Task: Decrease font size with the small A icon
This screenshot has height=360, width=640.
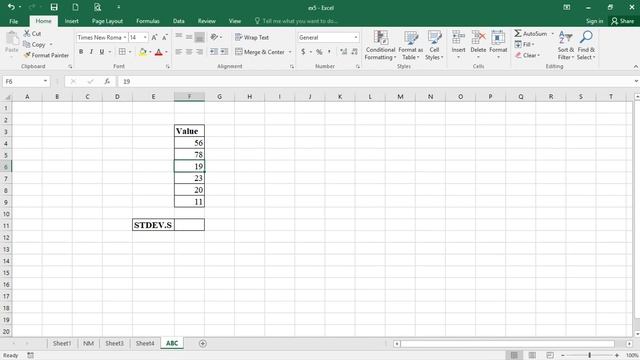Action: point(165,37)
